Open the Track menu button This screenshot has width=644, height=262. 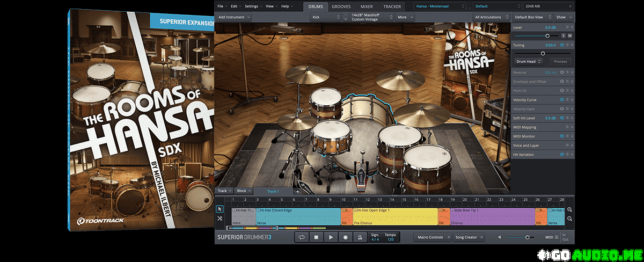pos(224,191)
